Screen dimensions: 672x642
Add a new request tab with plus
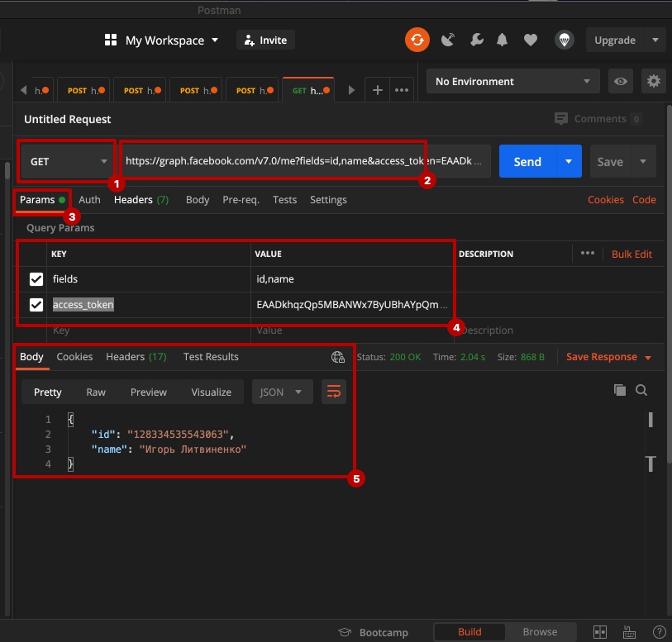click(378, 90)
